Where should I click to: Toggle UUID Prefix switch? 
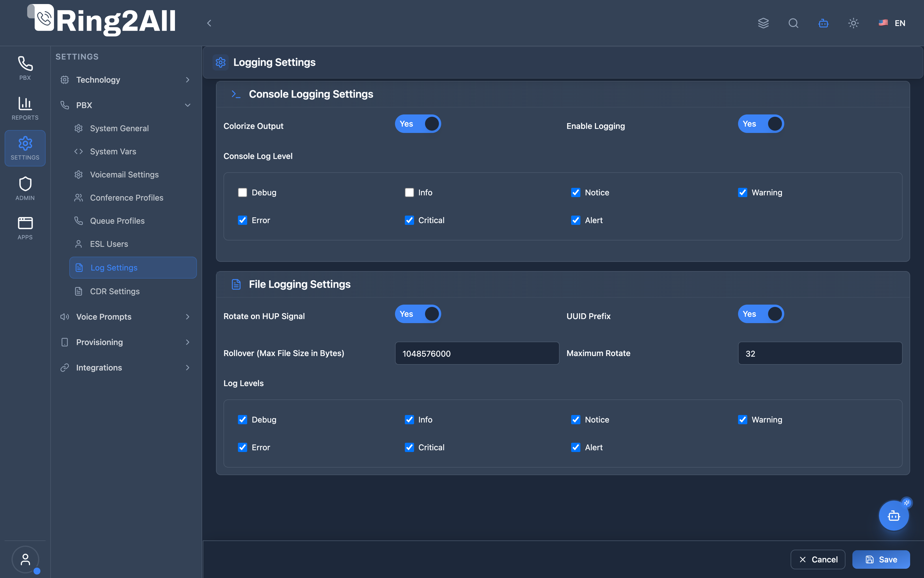[x=761, y=314]
